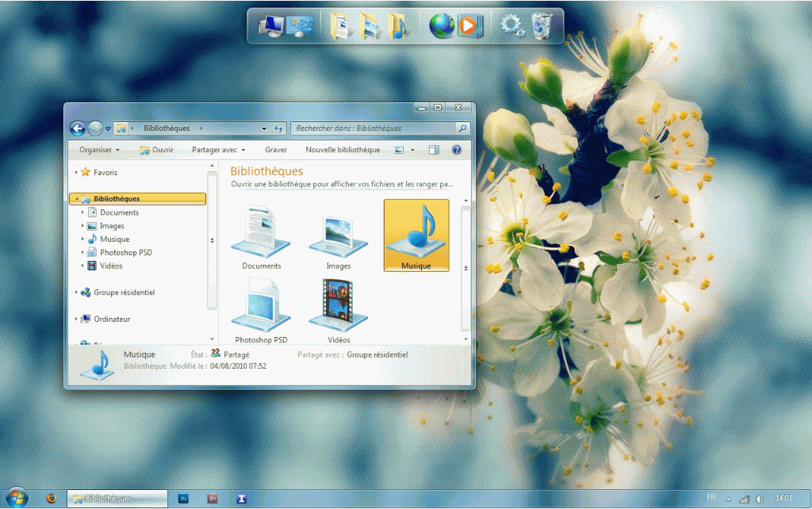Open the Partager avec menu

pos(218,150)
